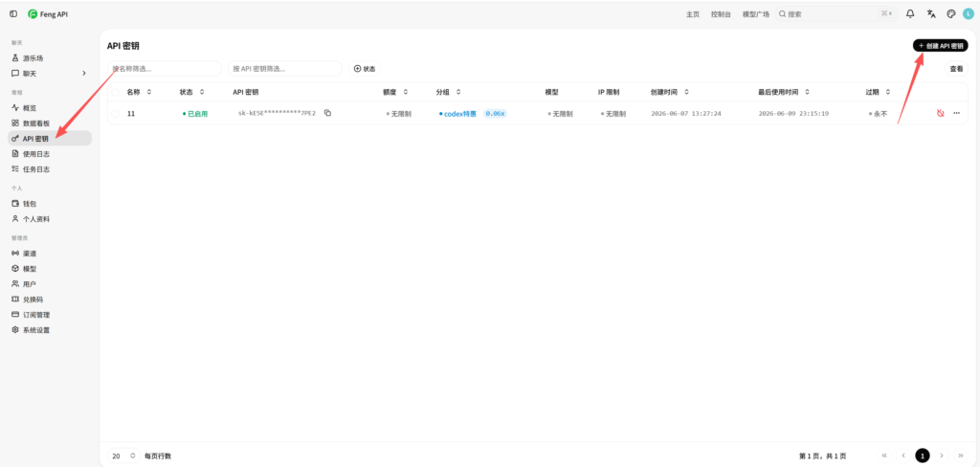Open 使用日志 in the sidebar

[x=50, y=154]
